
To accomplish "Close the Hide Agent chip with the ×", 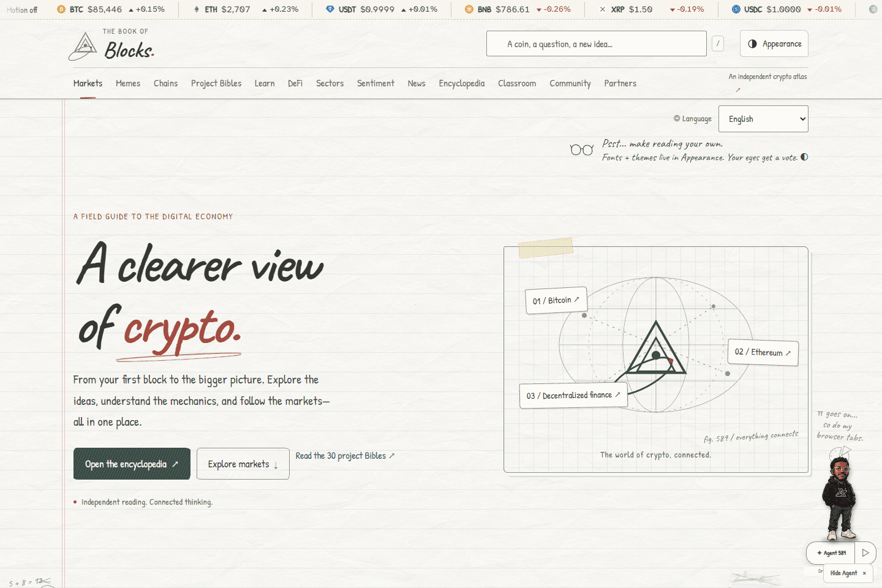I will point(864,573).
